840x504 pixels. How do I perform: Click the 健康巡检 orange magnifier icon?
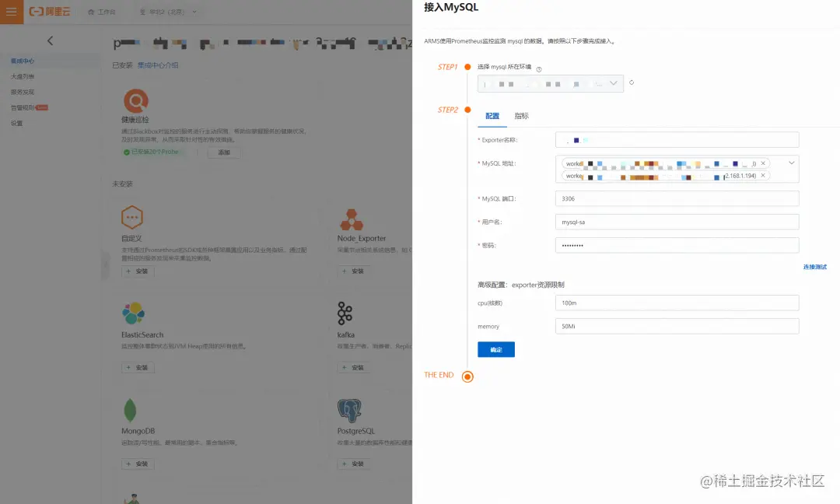[x=136, y=100]
